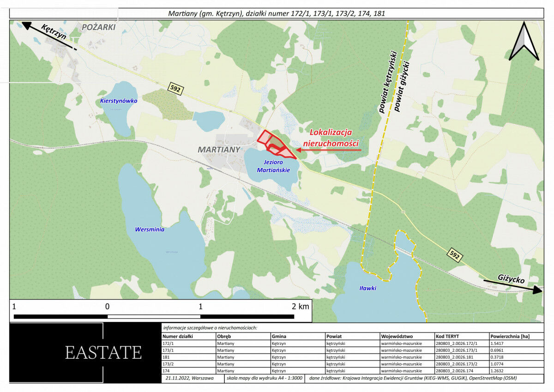The width and height of the screenshot is (554, 392).
Task: Click the Wersminia lake label
Action: [x=150, y=229]
